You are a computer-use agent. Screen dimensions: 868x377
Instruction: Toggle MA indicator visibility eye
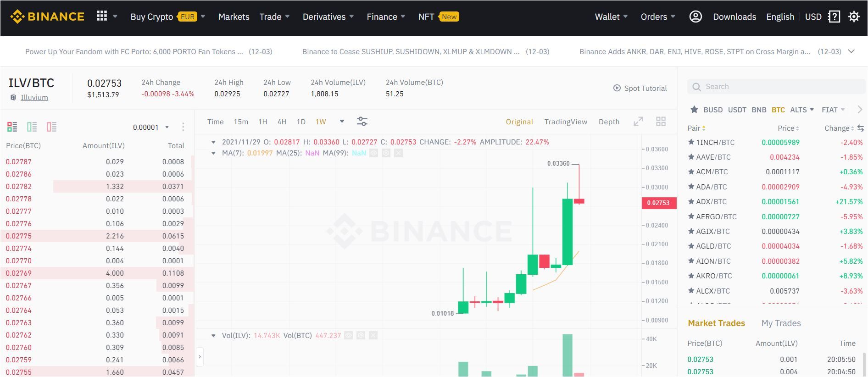374,153
